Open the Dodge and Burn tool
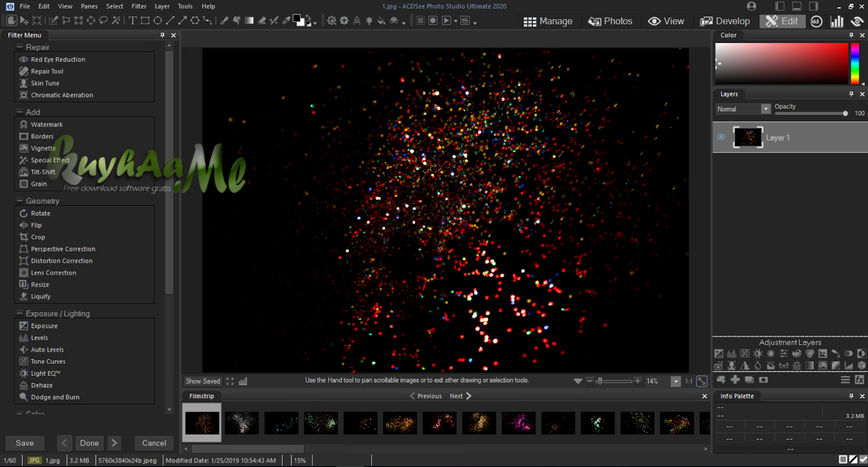Screen dimensions: 868x467 coord(55,397)
